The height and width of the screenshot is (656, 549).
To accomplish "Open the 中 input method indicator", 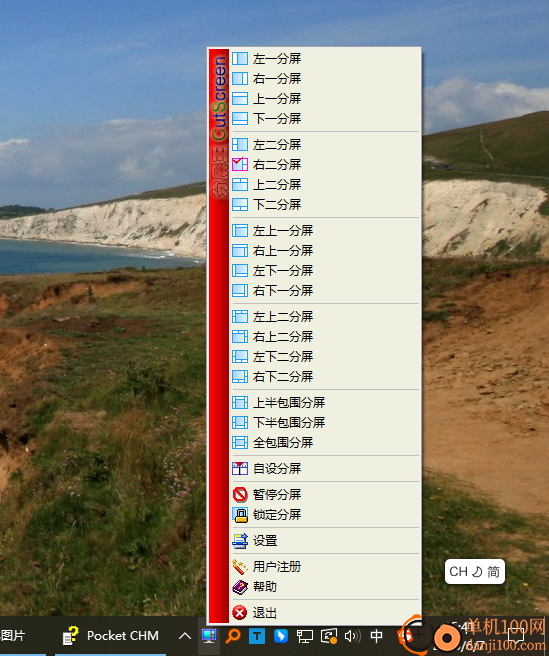I will point(376,636).
